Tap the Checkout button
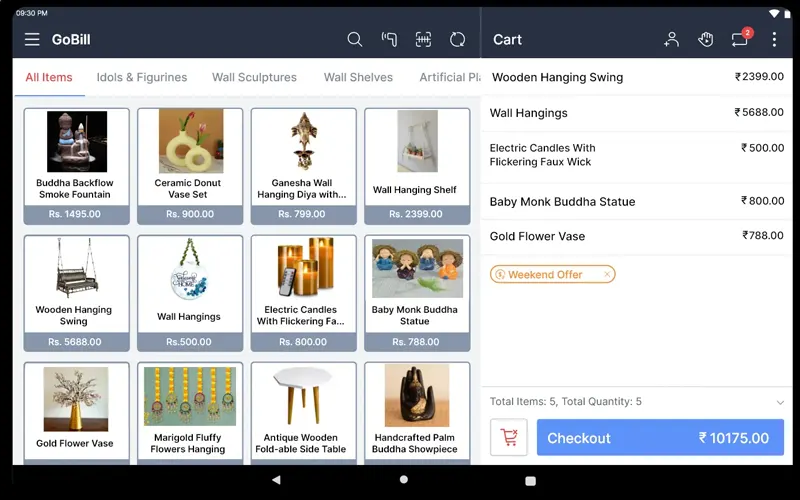Viewport: 800px width, 500px height. 660,437
